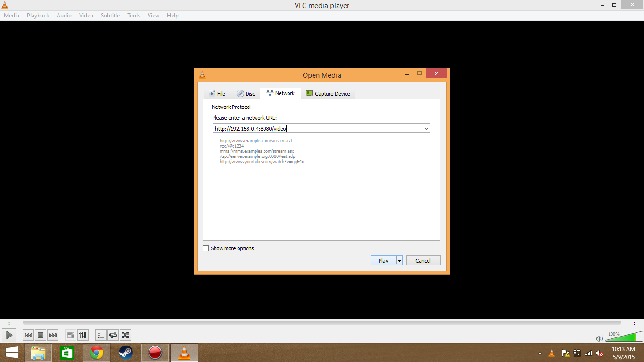
Task: Click example text http://www.example.com/stream.avi
Action: tap(256, 141)
